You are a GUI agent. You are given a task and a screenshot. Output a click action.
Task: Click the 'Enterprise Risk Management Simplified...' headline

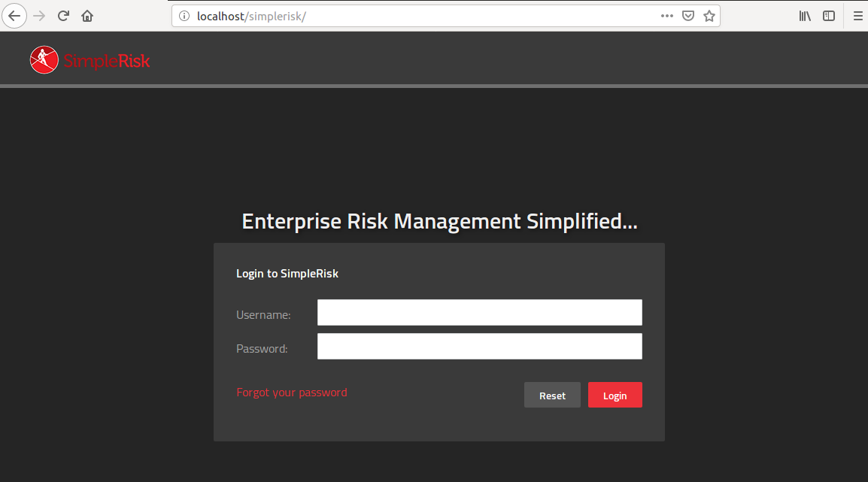click(x=439, y=221)
